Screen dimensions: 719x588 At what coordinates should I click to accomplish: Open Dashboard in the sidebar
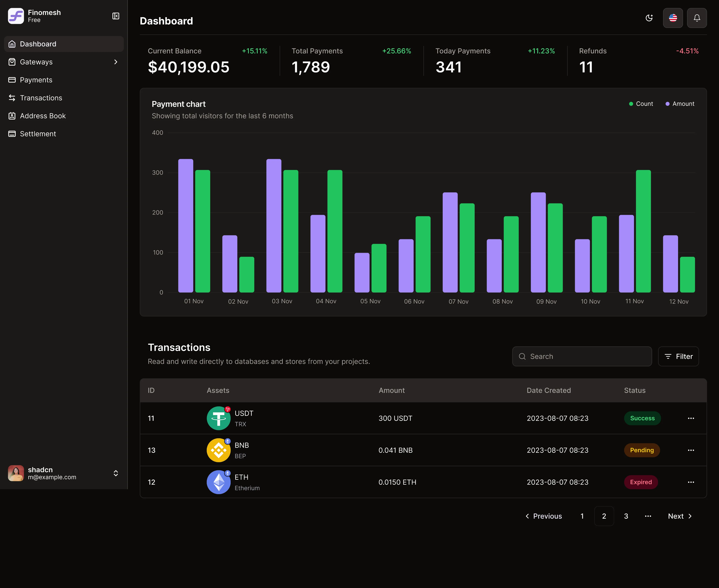(x=64, y=44)
